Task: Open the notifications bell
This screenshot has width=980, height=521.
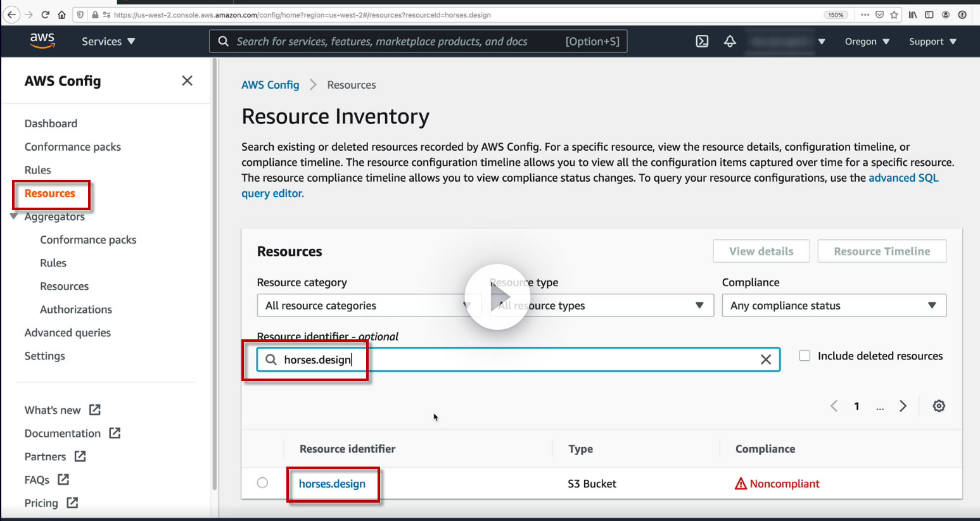Action: (x=730, y=42)
